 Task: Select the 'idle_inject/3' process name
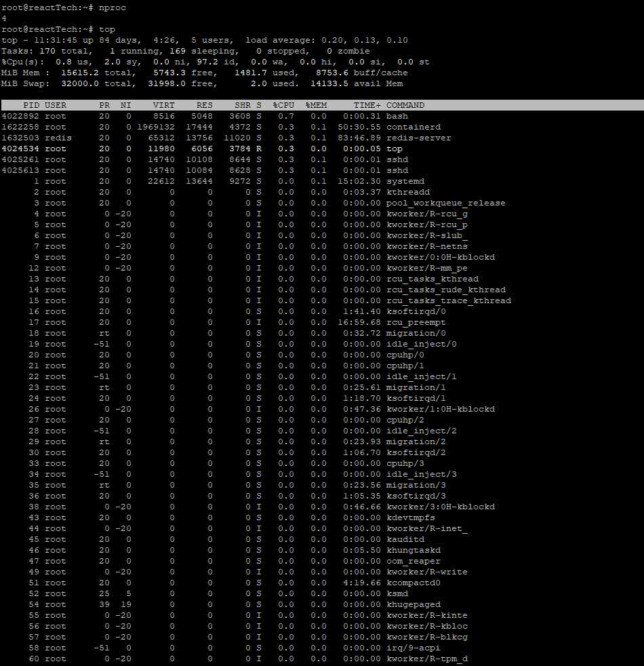422,475
